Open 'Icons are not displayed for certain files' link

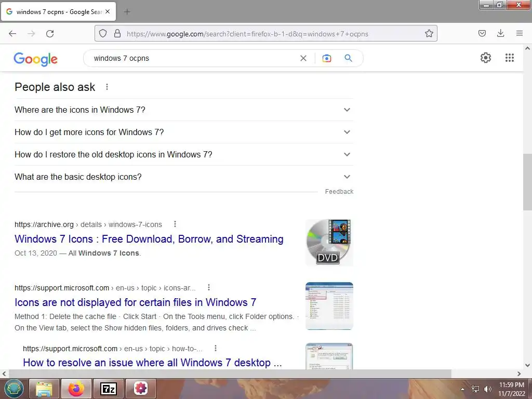click(x=136, y=302)
